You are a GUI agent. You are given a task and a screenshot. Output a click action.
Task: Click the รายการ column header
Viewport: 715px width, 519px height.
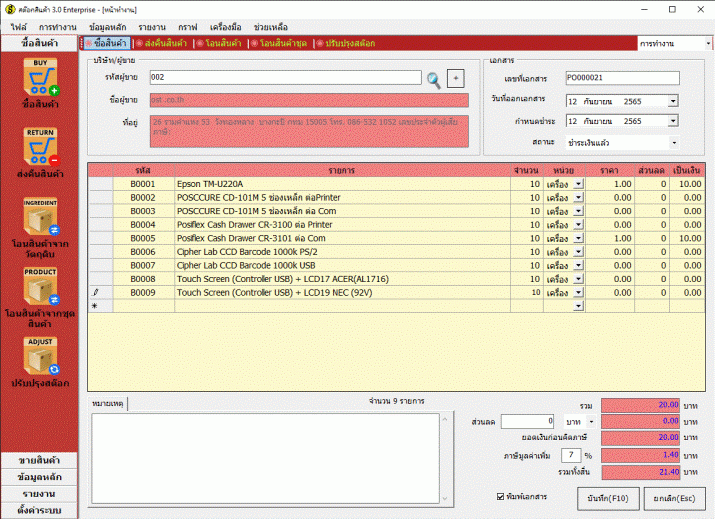342,171
